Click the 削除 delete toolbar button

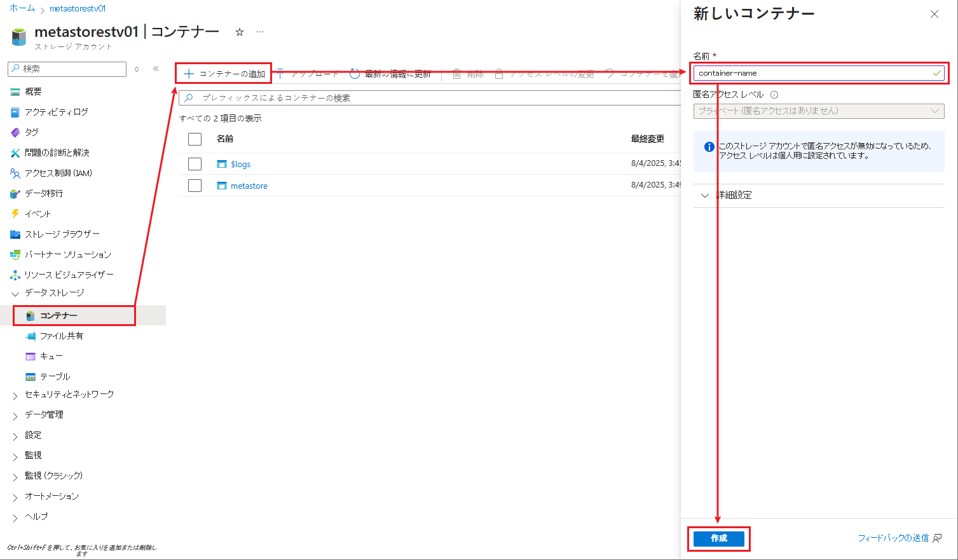(468, 74)
